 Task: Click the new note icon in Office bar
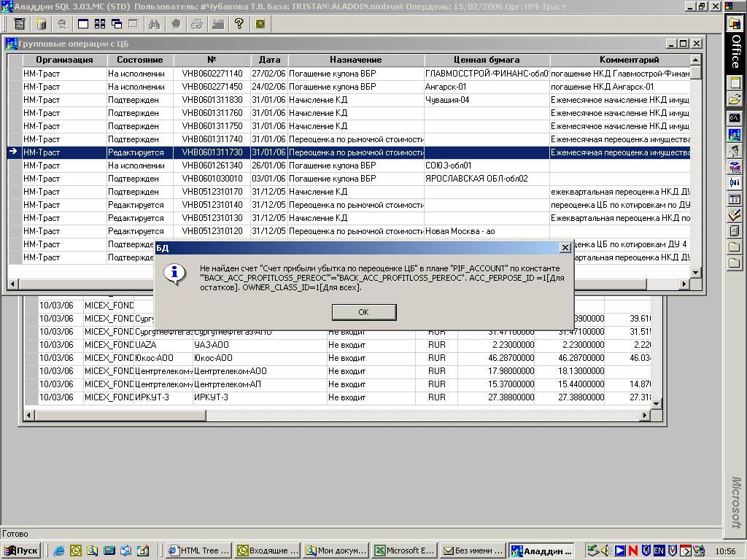point(735,83)
